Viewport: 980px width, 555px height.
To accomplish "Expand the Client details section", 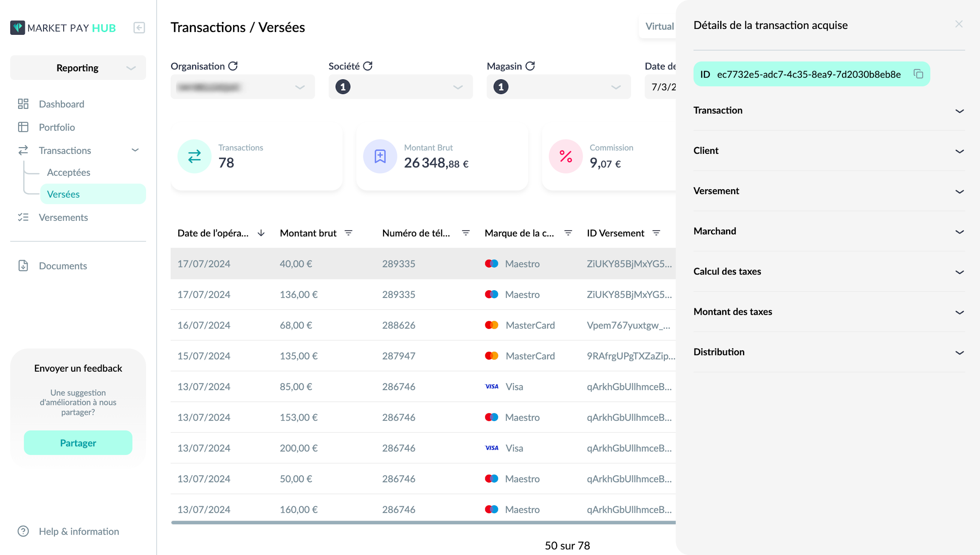I will 829,151.
